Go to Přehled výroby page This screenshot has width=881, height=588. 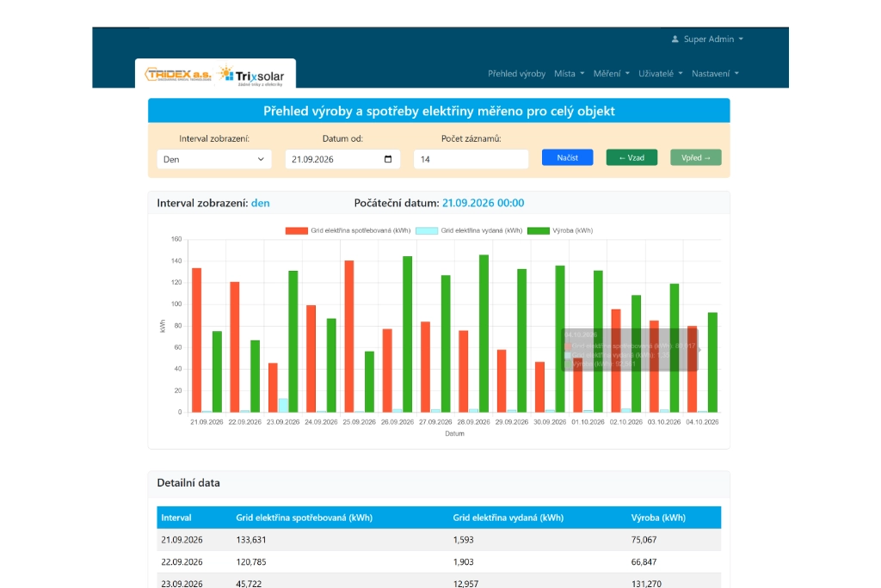(516, 74)
